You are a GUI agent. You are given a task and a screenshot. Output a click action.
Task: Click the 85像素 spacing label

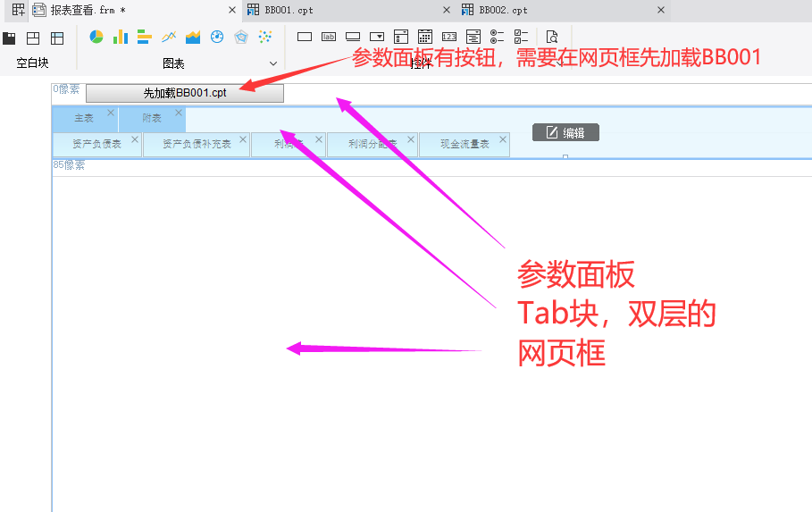click(x=69, y=165)
